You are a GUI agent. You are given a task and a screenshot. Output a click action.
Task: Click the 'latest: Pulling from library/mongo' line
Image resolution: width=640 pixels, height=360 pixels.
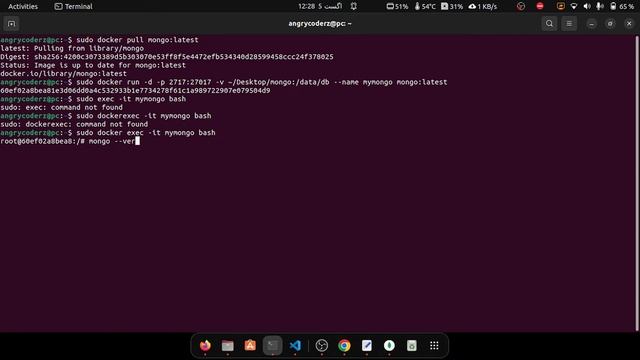tap(72, 48)
